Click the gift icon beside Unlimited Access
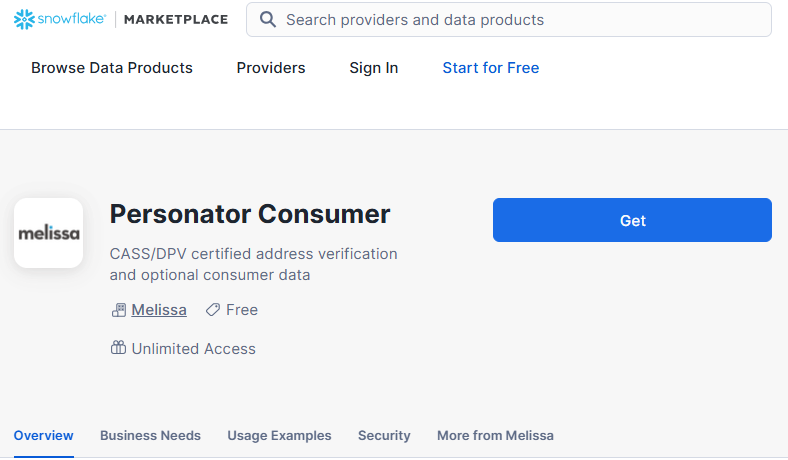Image resolution: width=788 pixels, height=460 pixels. coord(119,348)
